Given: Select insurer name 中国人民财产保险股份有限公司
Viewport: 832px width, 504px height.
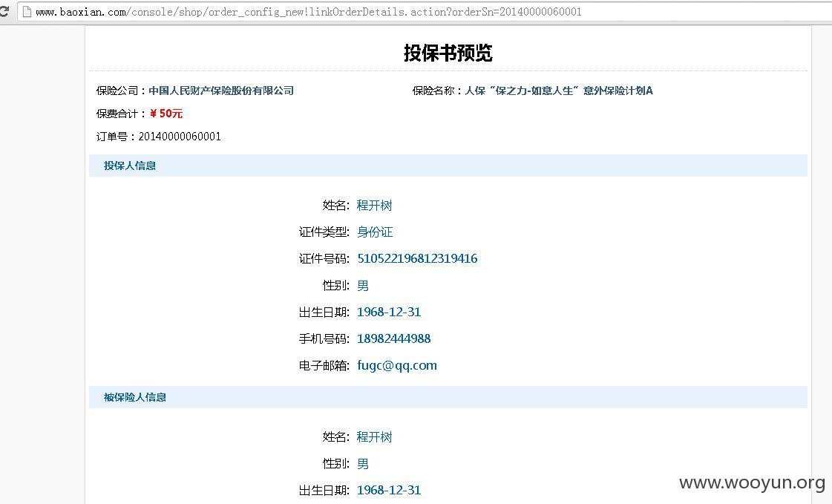Looking at the screenshot, I should pos(221,91).
